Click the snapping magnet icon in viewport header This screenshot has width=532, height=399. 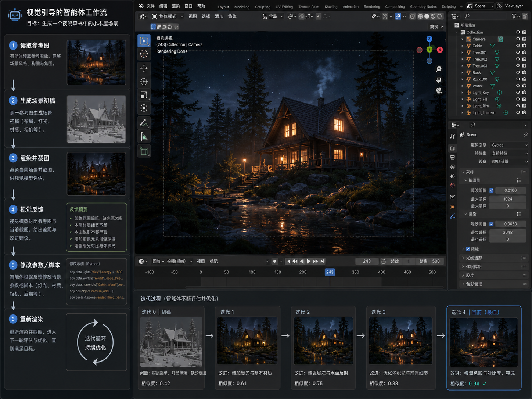click(301, 16)
